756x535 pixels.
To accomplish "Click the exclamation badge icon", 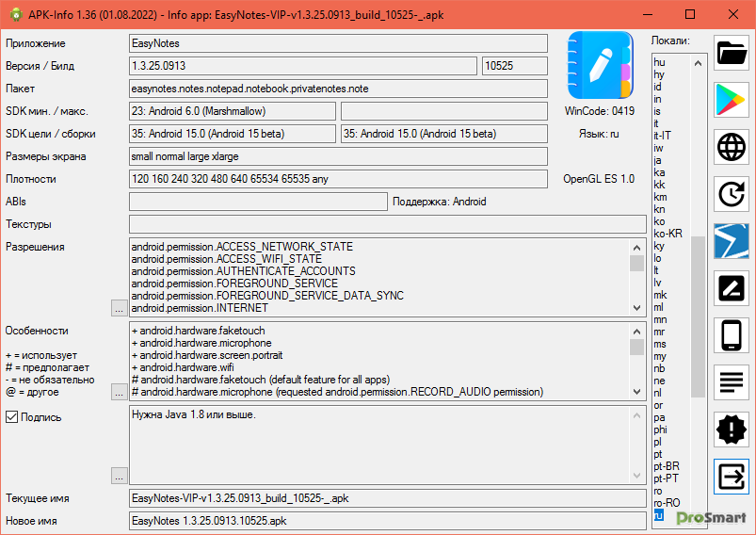I will (732, 430).
